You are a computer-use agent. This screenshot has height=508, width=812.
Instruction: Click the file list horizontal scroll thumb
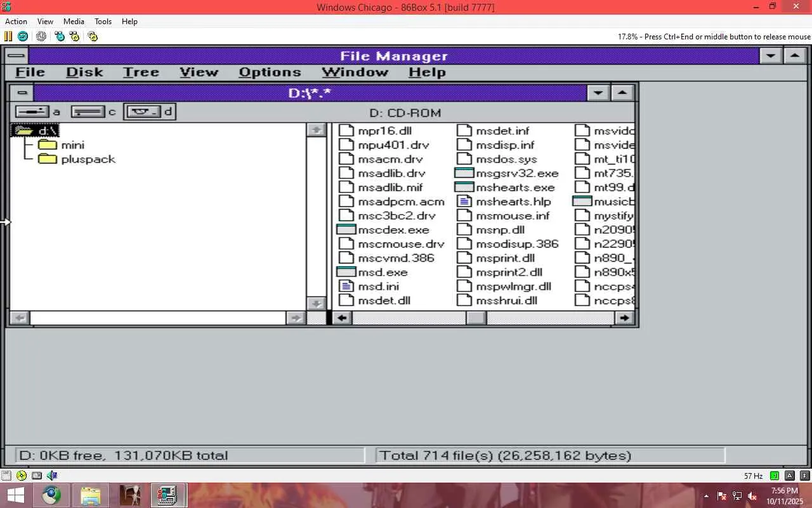point(476,317)
